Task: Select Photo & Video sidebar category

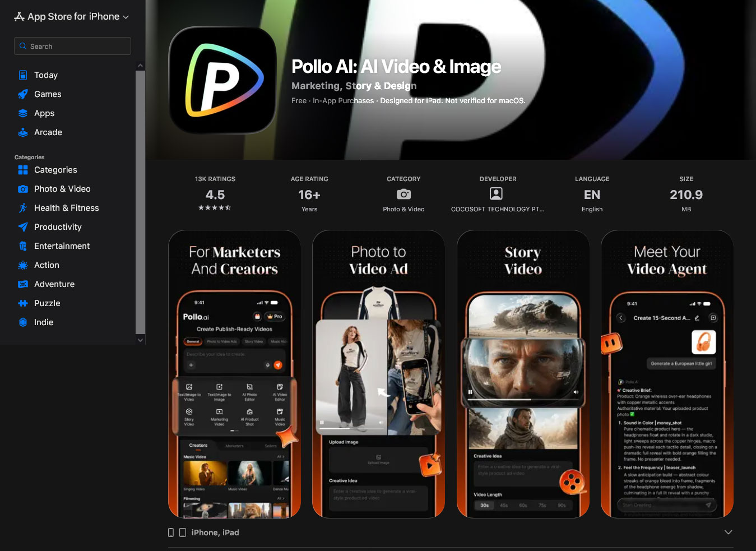Action: click(x=62, y=189)
